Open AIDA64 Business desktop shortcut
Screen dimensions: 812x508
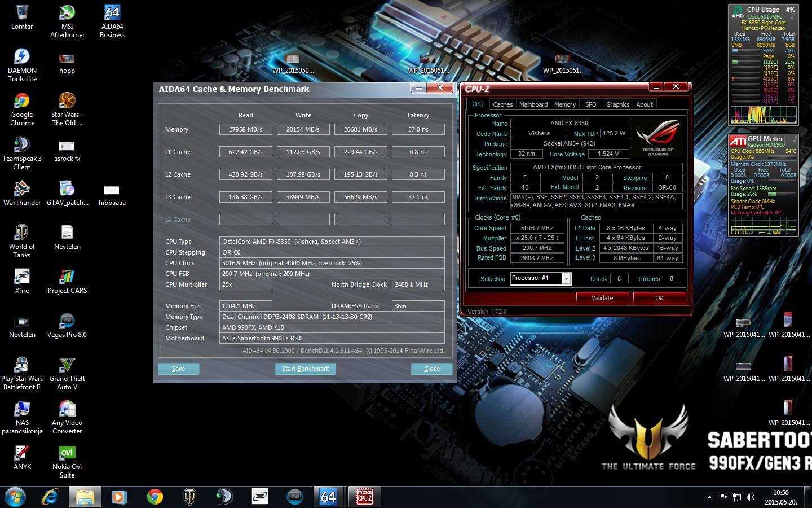[x=112, y=21]
